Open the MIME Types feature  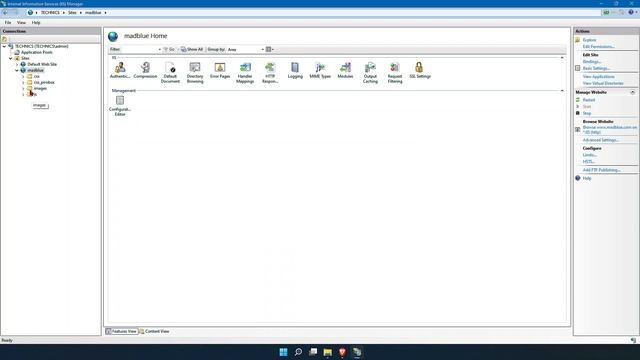320,70
